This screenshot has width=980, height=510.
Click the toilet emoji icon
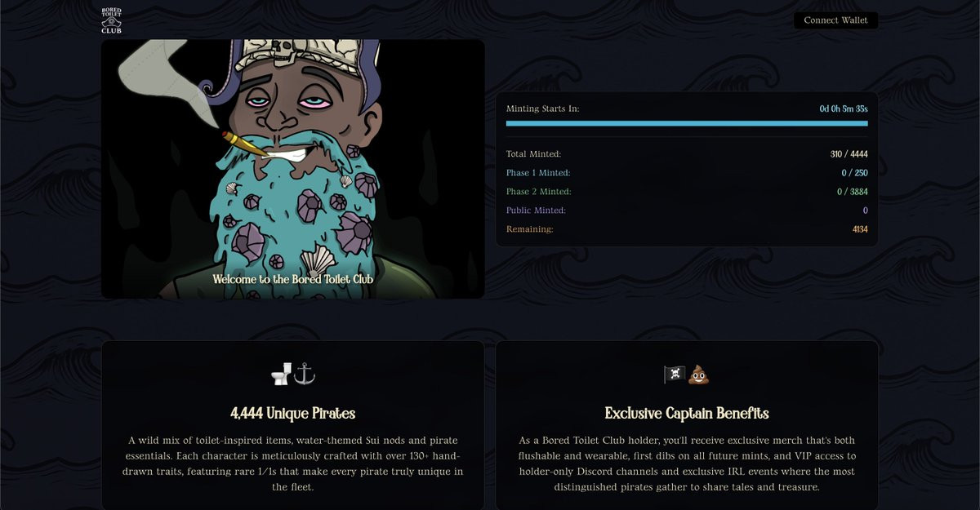[x=282, y=375]
